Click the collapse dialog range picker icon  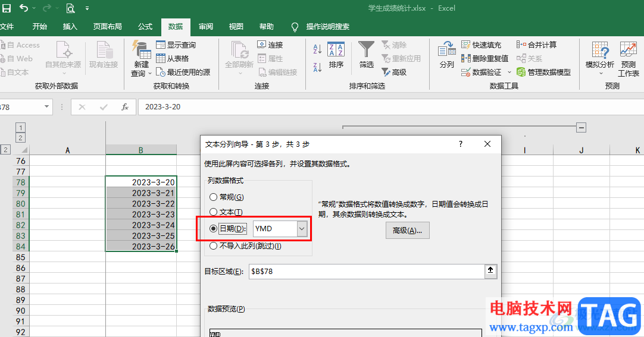[x=490, y=271]
